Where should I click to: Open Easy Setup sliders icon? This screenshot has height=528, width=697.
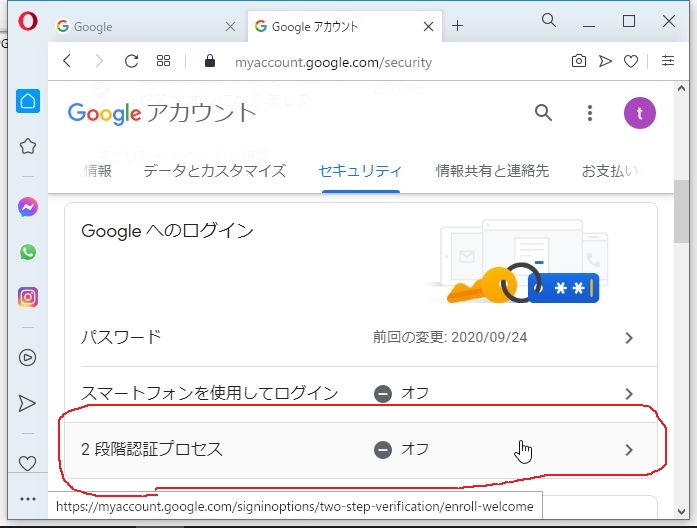click(x=668, y=61)
